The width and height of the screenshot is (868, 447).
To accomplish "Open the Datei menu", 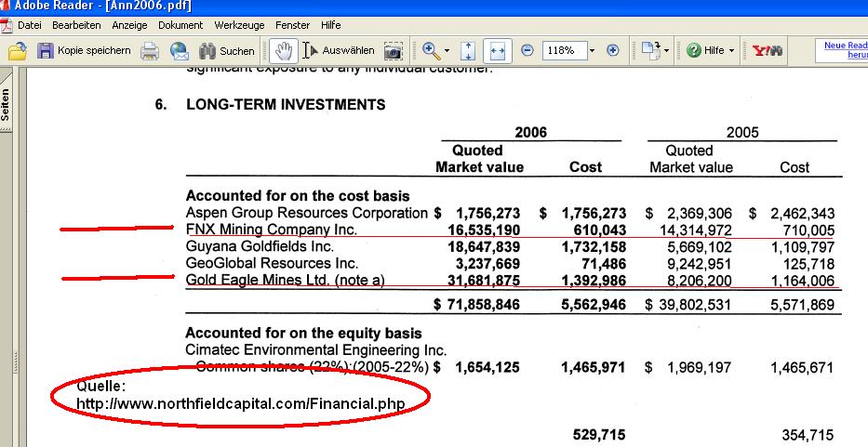I will [30, 25].
